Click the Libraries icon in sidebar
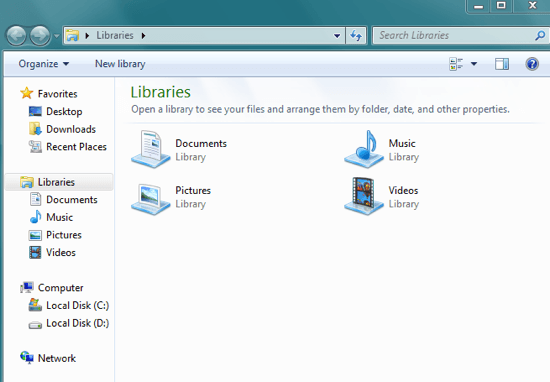Viewport: 550px width, 382px height. point(27,182)
